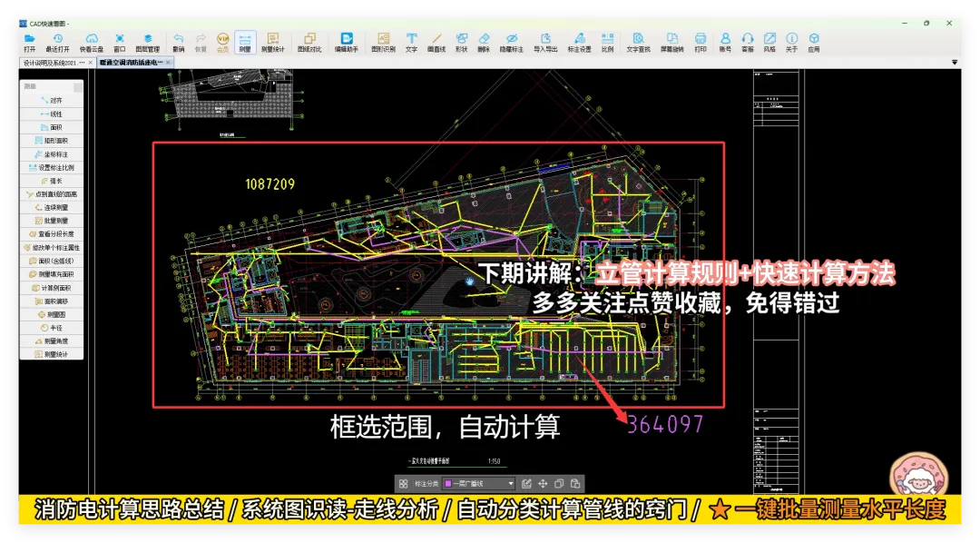
Task: Open the 风格 style options
Action: coord(769,43)
